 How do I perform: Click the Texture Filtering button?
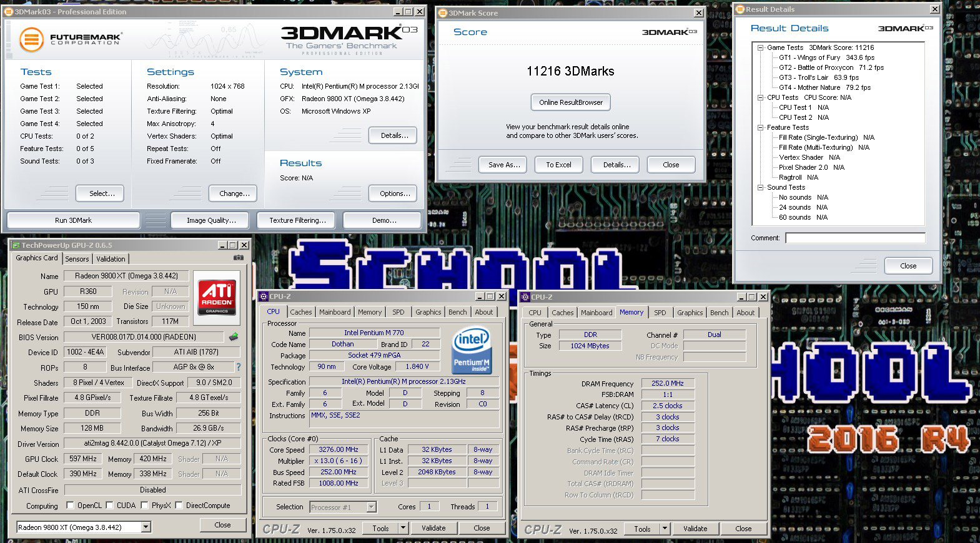point(297,220)
